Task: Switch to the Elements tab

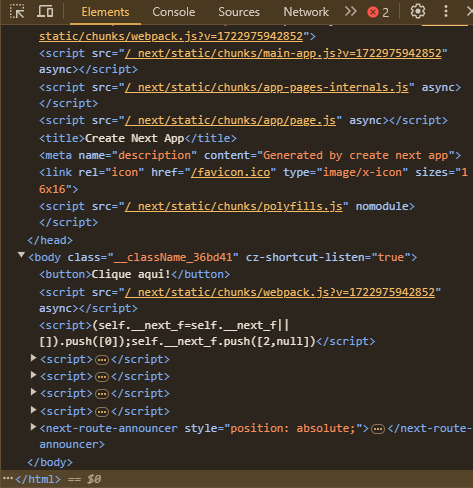Action: 105,12
